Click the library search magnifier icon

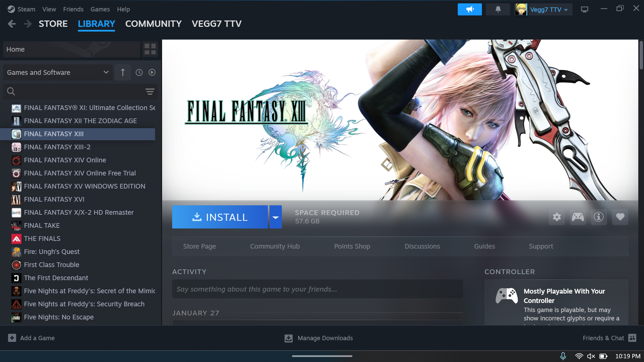click(x=11, y=91)
